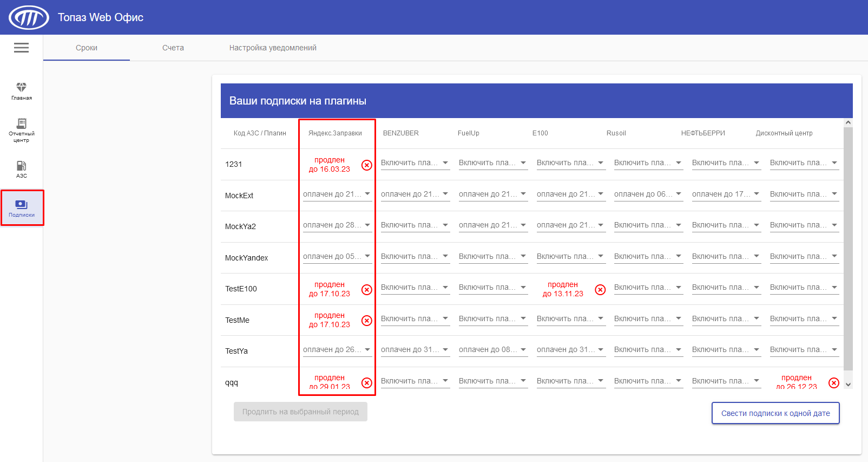Viewport: 868px width, 462px height.
Task: Click Топаз Web Офис title
Action: (101, 17)
